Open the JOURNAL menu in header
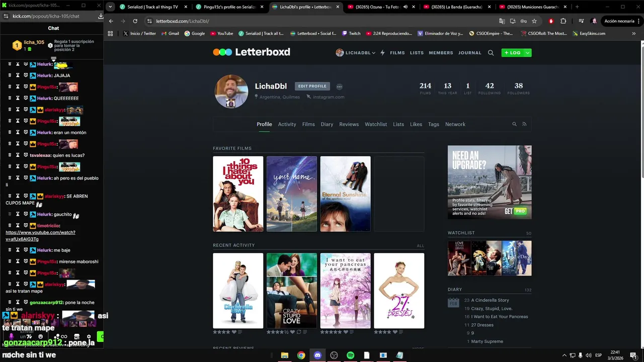The image size is (644, 362). point(469,53)
